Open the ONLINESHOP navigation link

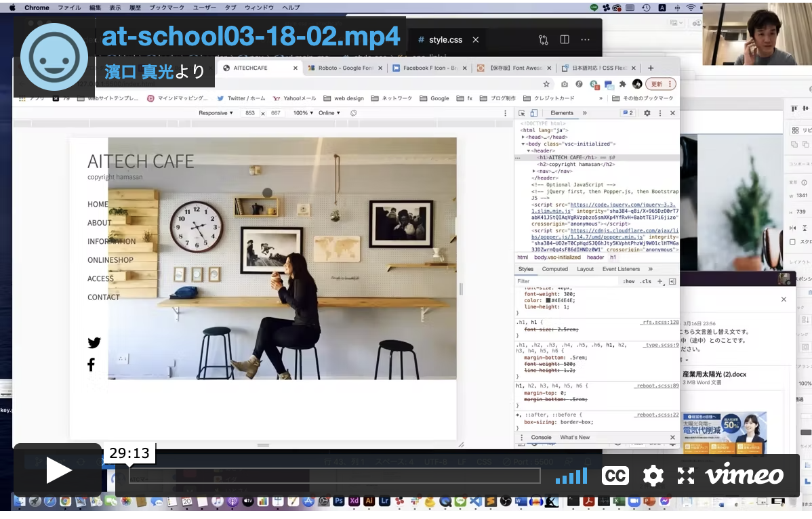tap(110, 260)
